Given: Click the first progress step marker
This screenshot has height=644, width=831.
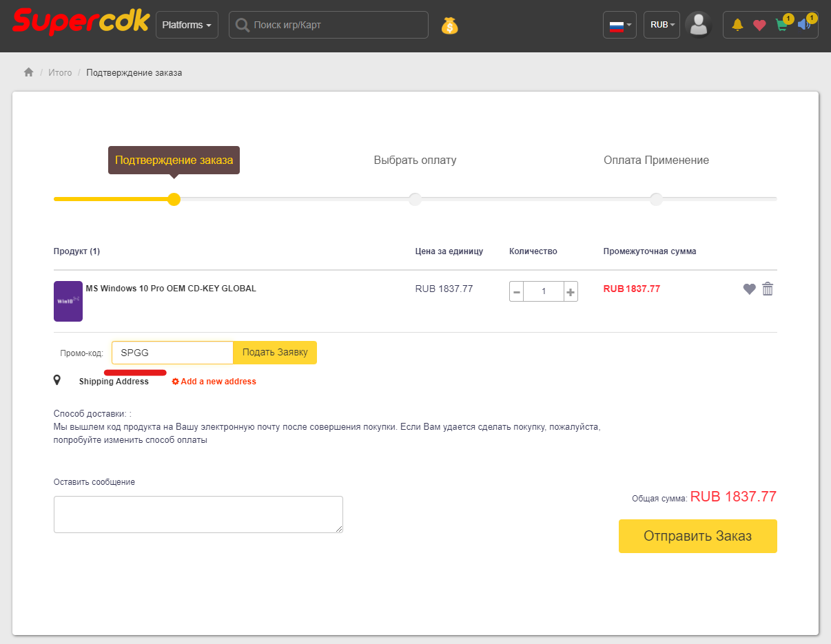Looking at the screenshot, I should (x=174, y=199).
